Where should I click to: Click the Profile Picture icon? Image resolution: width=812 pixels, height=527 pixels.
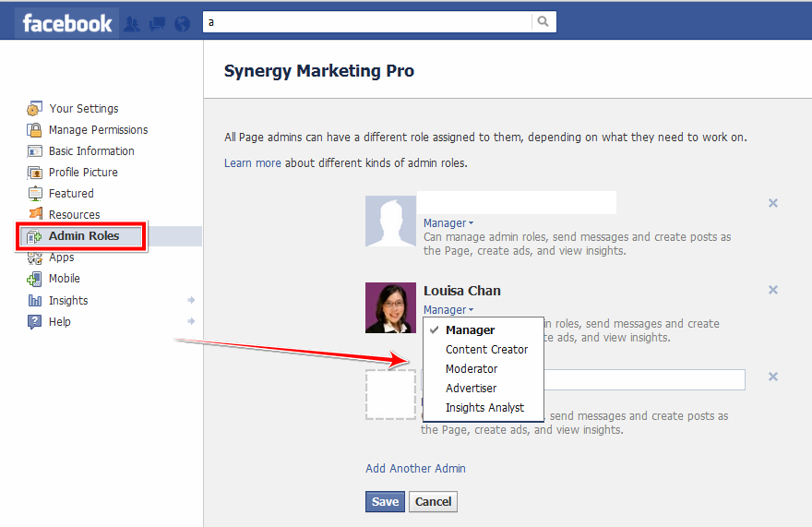34,172
